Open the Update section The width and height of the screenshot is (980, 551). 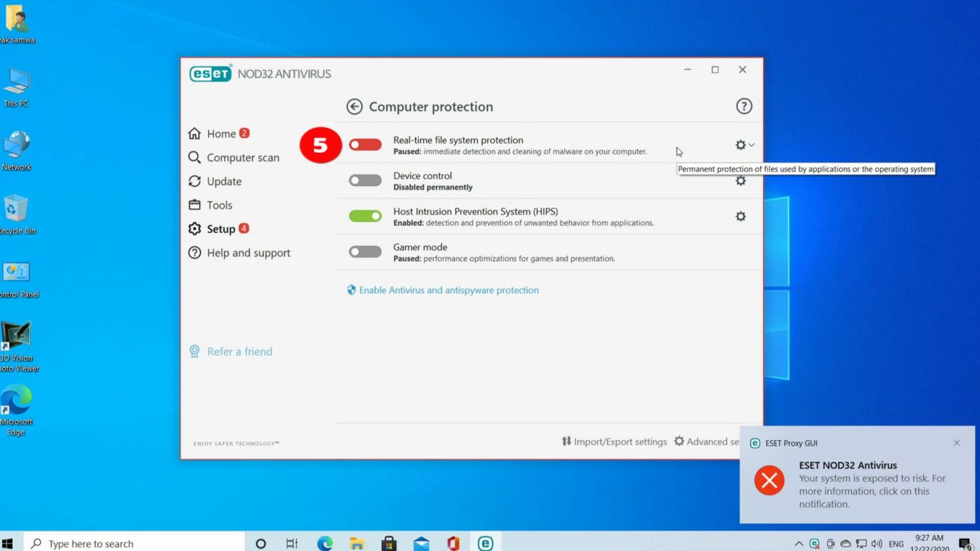[x=215, y=182]
